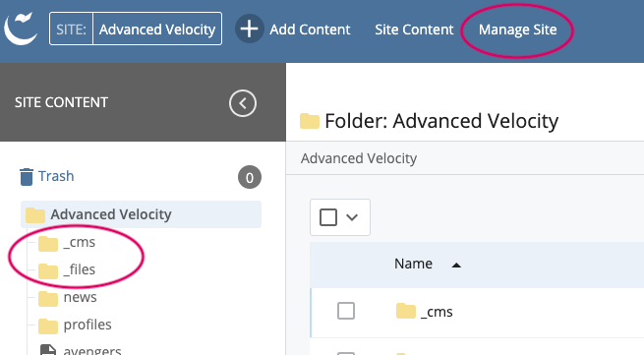This screenshot has height=355, width=644.
Task: Click the Cascade crescent logo icon
Action: 21,29
